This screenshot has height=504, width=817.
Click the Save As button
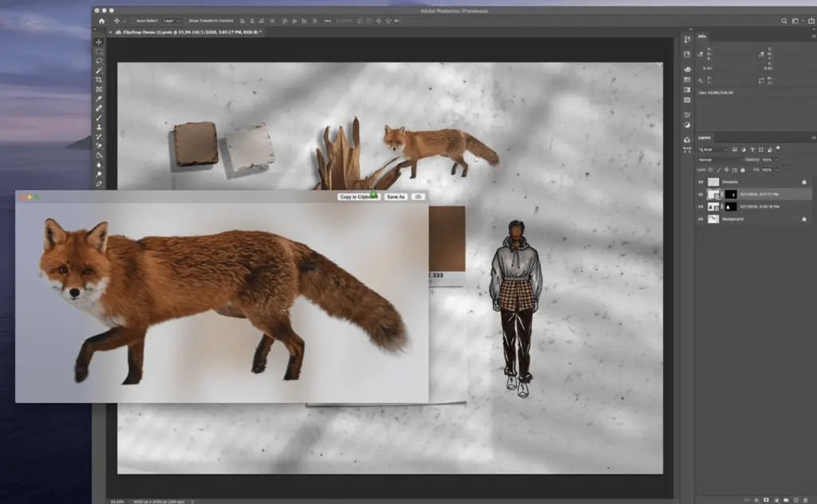pyautogui.click(x=396, y=197)
